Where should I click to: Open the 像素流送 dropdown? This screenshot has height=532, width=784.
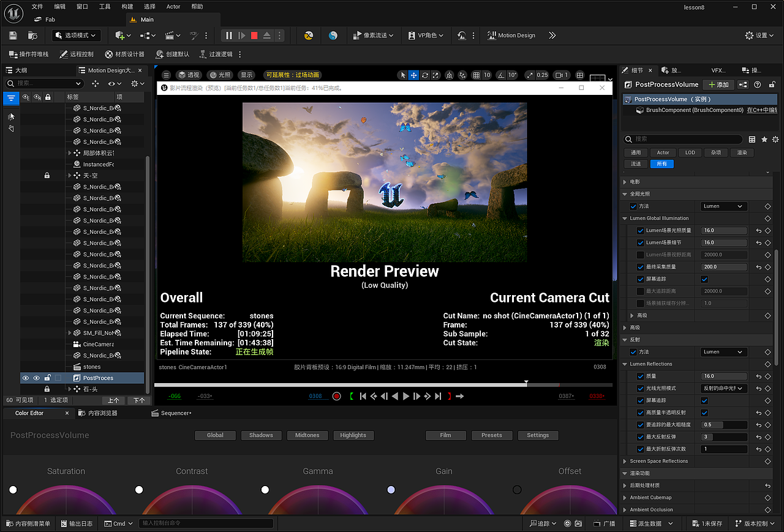(x=374, y=36)
